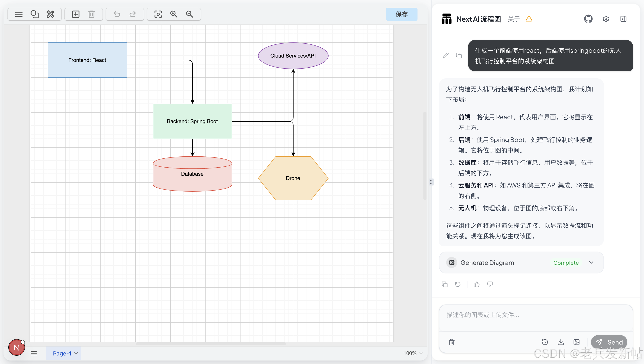Open the hamburger menu in toolbar
644x364 pixels.
(x=19, y=14)
